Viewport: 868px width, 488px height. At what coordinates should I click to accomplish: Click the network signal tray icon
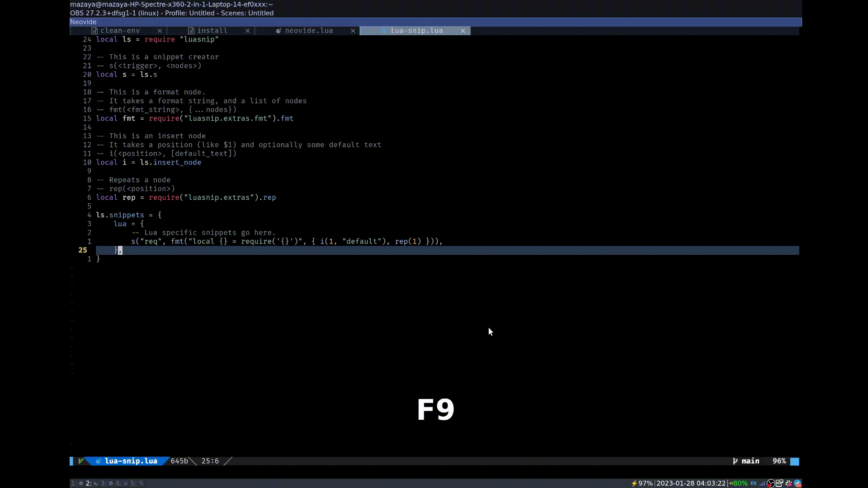[762, 483]
